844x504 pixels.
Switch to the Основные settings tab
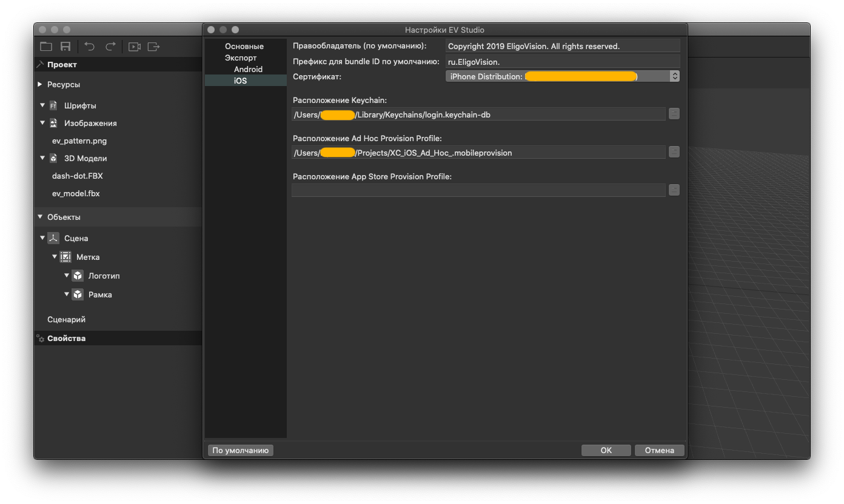[245, 46]
